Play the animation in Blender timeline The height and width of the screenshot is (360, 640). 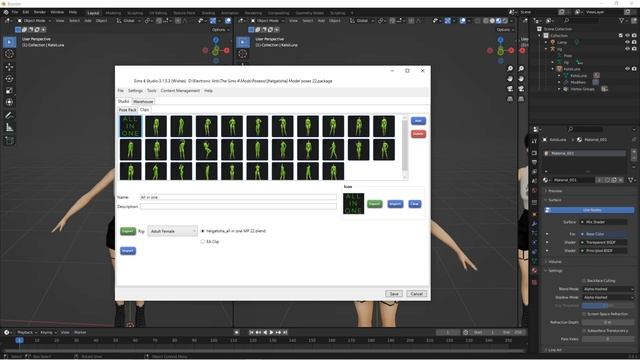point(271,332)
